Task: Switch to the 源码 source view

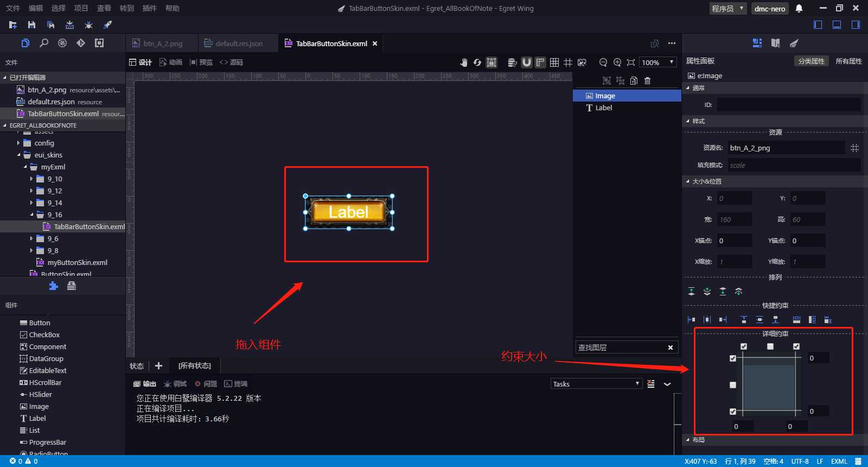Action: [x=231, y=62]
